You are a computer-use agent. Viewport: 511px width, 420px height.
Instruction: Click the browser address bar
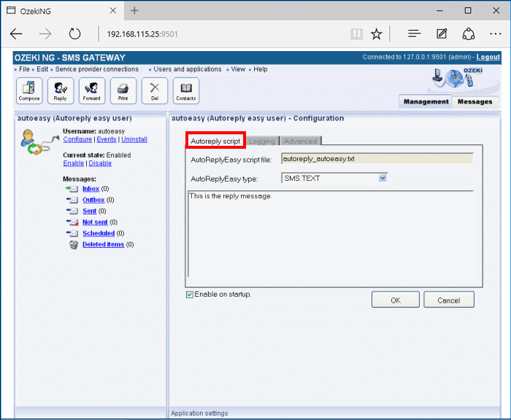pyautogui.click(x=225, y=34)
